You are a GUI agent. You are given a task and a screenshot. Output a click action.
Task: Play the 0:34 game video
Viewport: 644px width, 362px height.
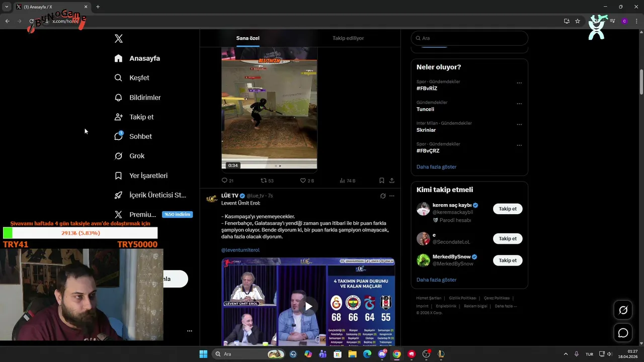tap(269, 108)
